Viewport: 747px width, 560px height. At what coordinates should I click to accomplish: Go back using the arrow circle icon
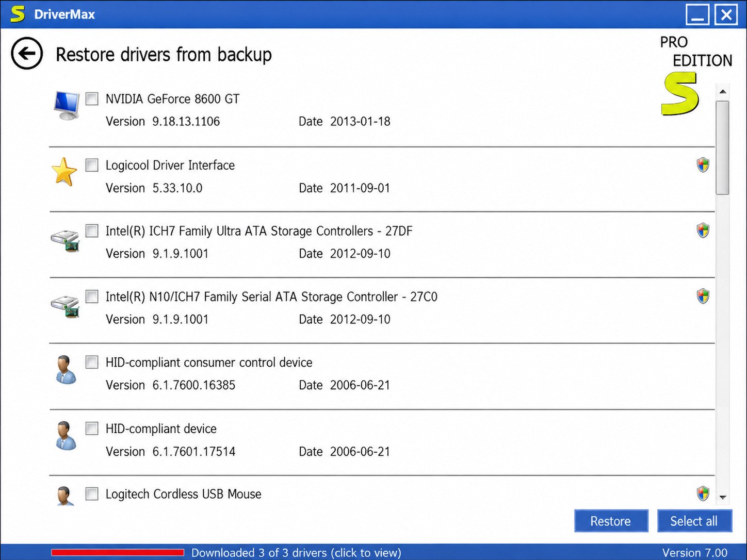(27, 53)
